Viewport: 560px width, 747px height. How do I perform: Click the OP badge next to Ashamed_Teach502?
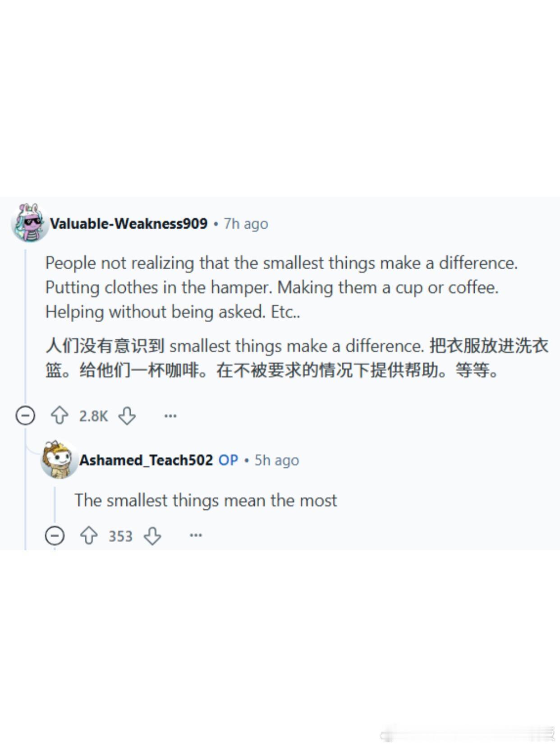[228, 460]
